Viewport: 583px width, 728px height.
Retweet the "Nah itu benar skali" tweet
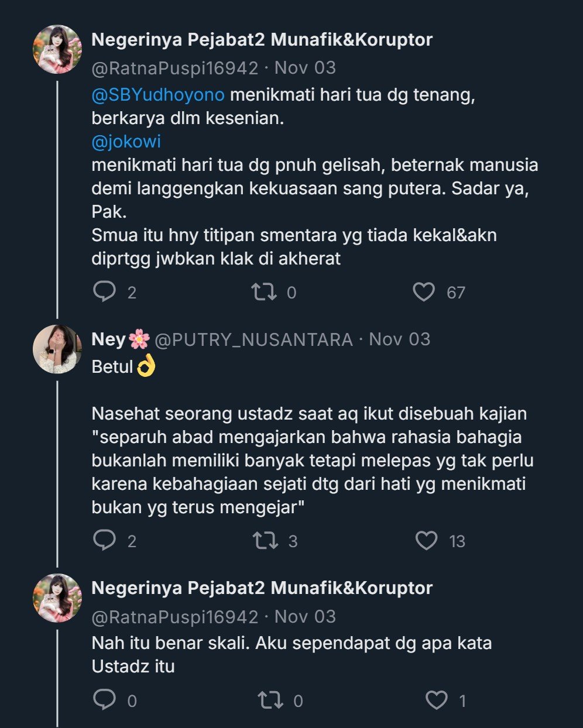[270, 700]
